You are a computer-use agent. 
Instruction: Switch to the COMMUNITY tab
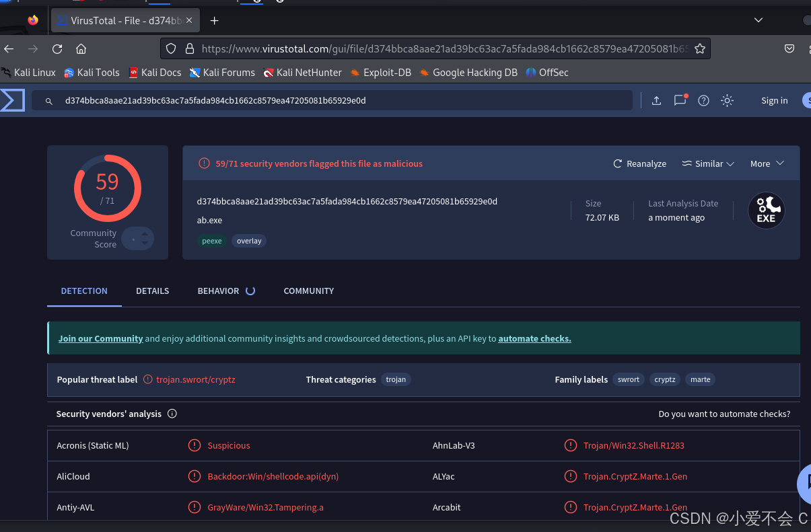[309, 291]
